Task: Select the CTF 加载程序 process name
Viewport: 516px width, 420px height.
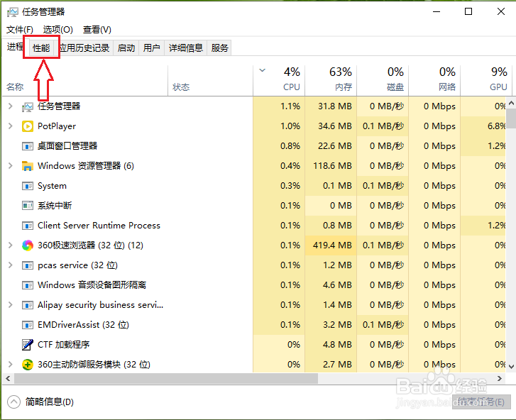Action: point(63,345)
